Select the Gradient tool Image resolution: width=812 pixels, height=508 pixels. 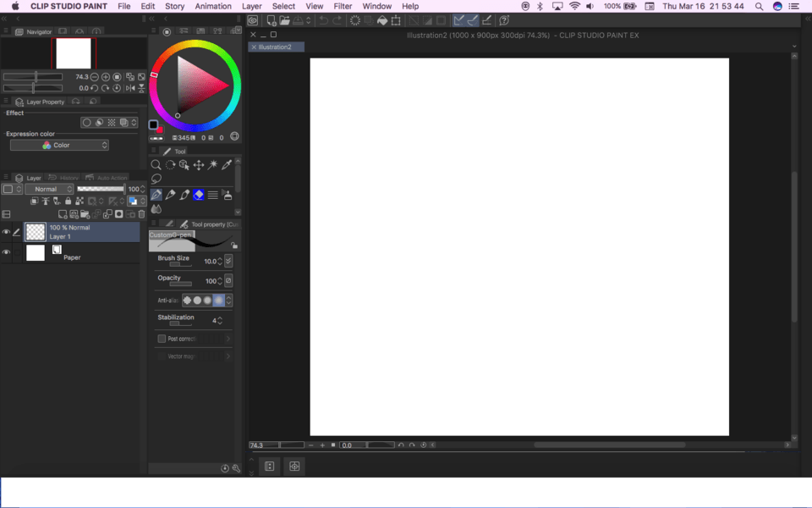click(x=213, y=195)
